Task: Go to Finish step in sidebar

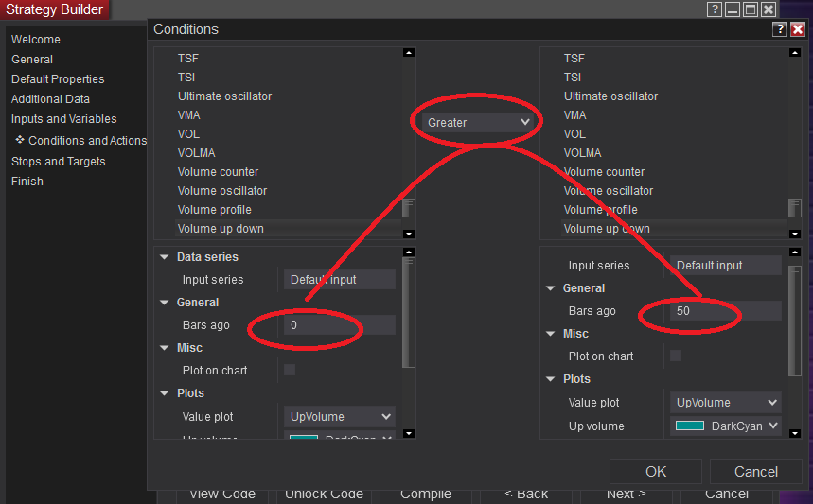Action: [x=27, y=182]
